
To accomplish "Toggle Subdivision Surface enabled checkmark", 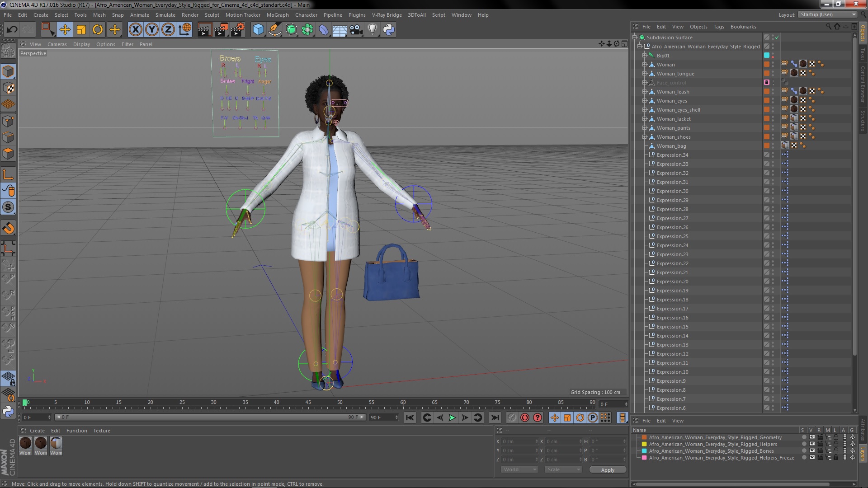I will (777, 38).
